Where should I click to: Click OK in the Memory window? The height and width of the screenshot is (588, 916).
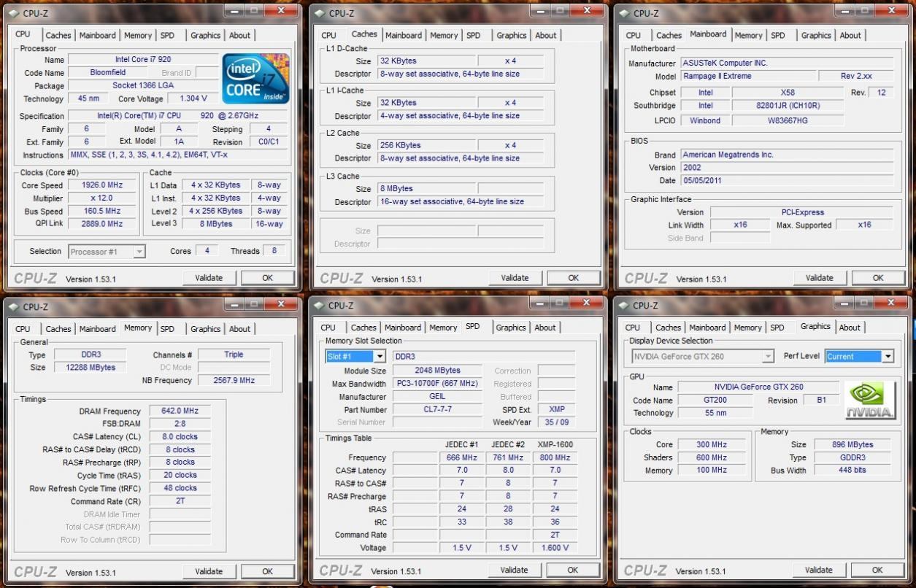click(x=267, y=571)
